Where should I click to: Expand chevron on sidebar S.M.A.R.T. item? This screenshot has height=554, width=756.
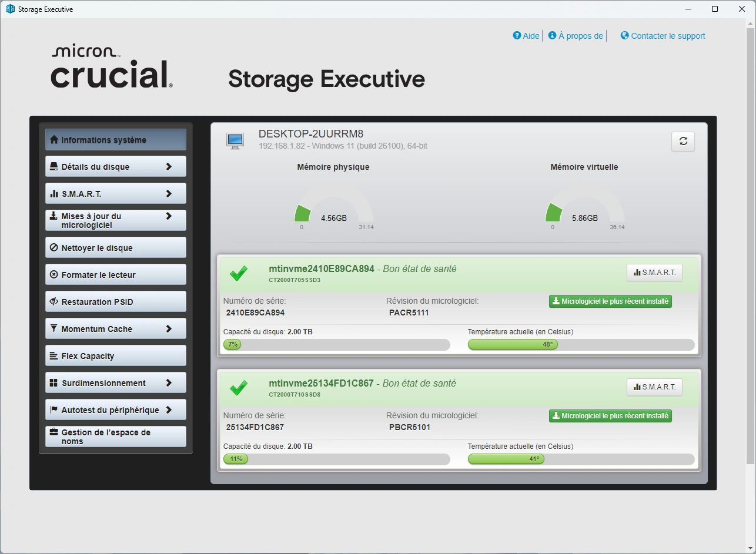pos(169,194)
